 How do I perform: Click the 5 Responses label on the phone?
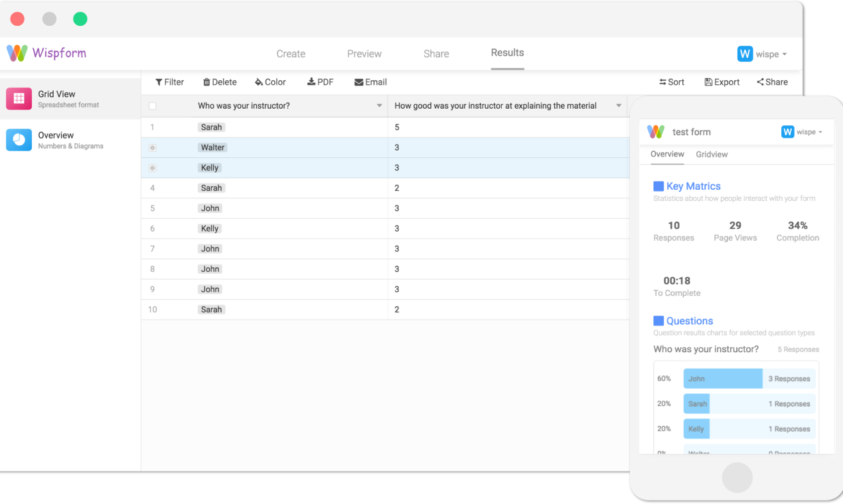pos(799,349)
